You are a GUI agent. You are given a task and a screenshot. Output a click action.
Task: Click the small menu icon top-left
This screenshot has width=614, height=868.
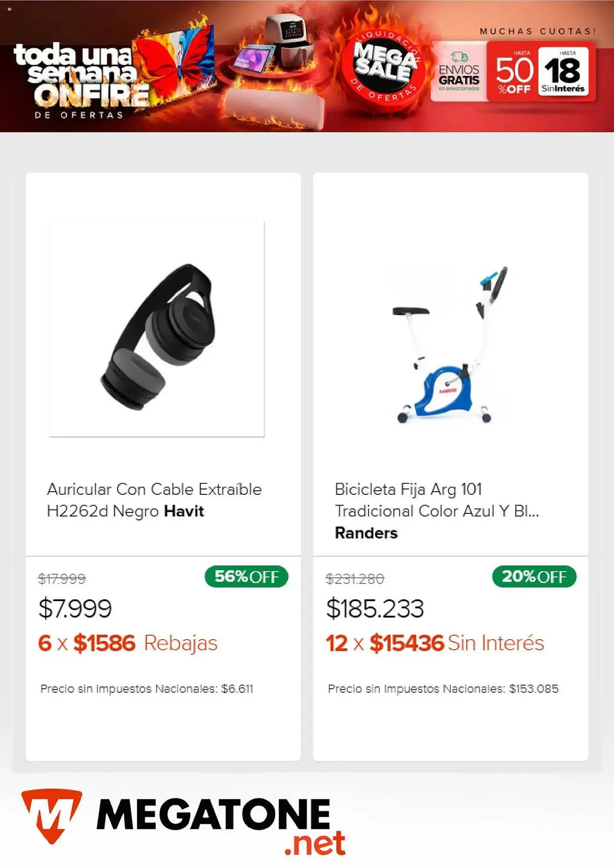(x=10, y=9)
